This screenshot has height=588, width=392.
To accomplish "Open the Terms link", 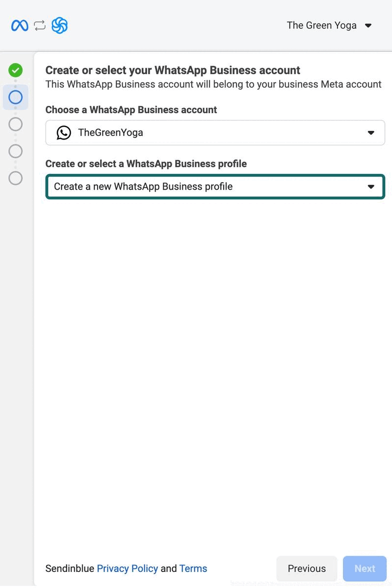I will pos(193,568).
